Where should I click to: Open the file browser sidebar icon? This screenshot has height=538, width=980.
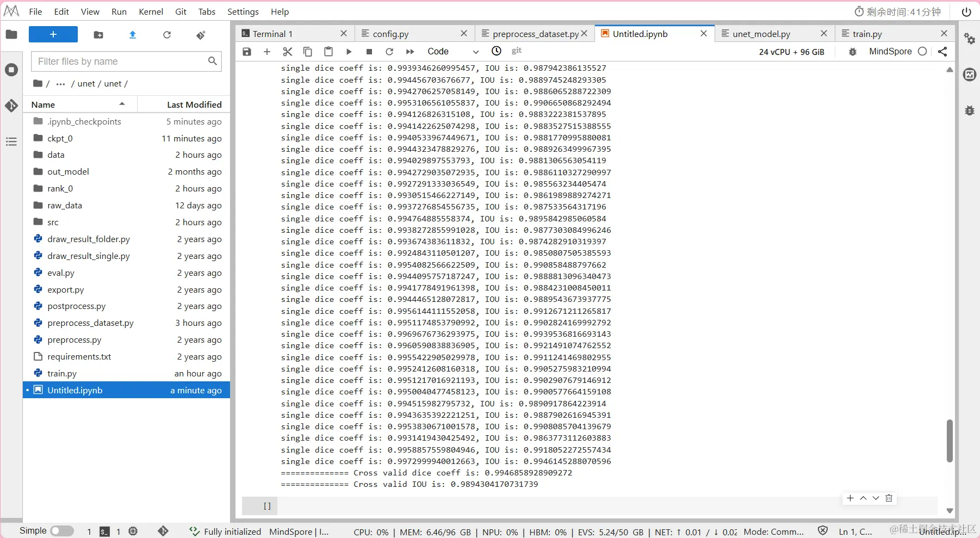(11, 35)
